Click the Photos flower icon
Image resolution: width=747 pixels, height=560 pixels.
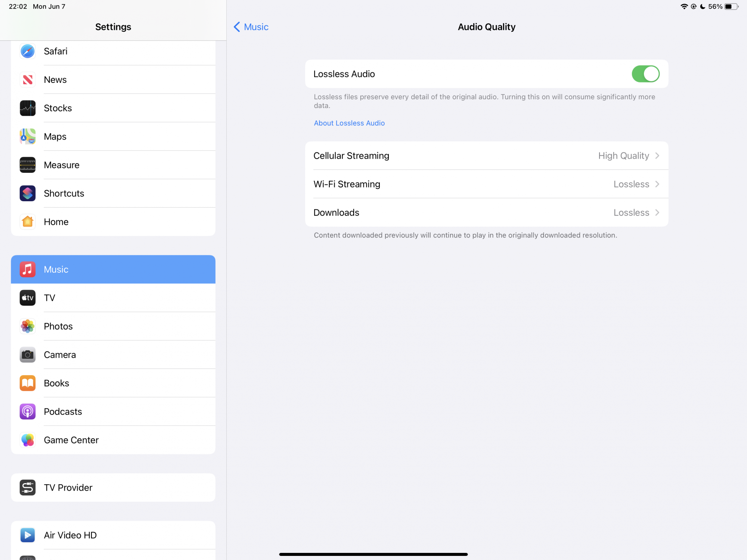point(28,326)
